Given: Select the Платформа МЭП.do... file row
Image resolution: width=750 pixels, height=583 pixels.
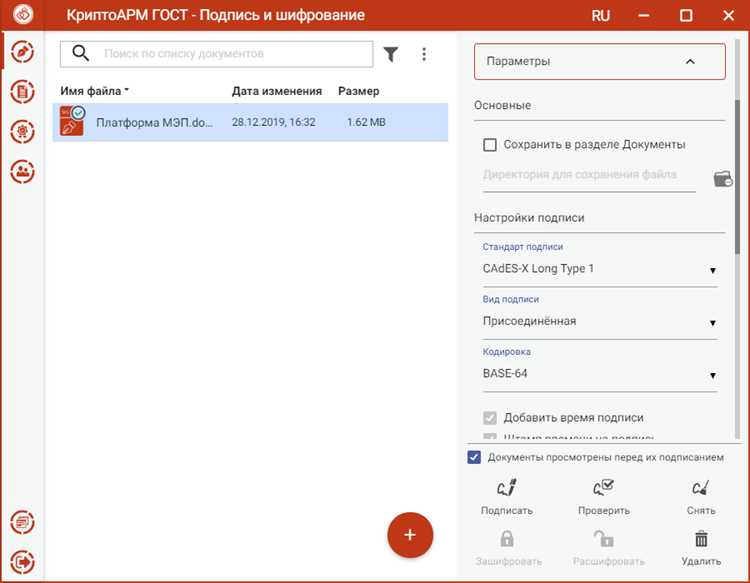Looking at the screenshot, I should [x=250, y=122].
